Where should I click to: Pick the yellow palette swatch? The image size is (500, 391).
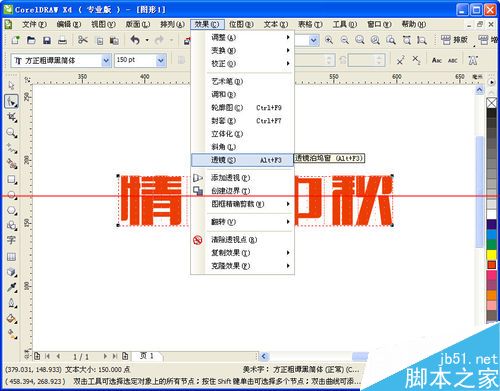pyautogui.click(x=491, y=255)
